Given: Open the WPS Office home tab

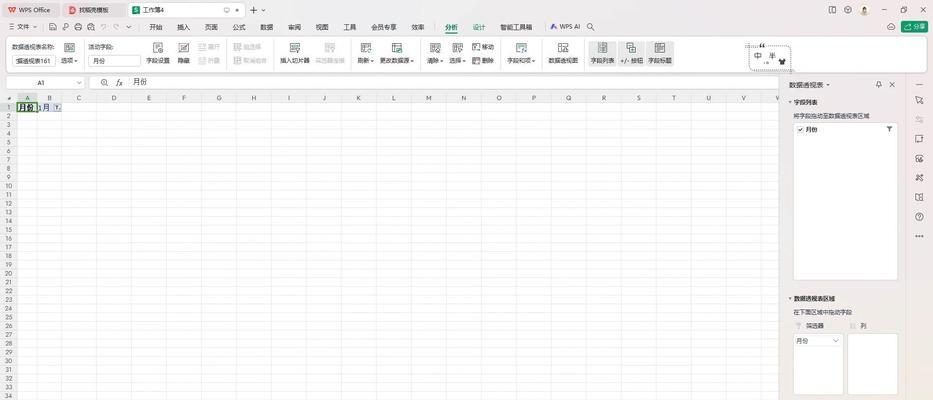Looking at the screenshot, I should pos(30,10).
